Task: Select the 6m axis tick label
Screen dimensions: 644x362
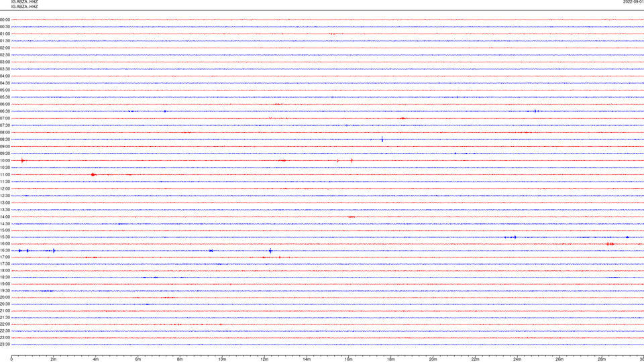Action: (138, 359)
